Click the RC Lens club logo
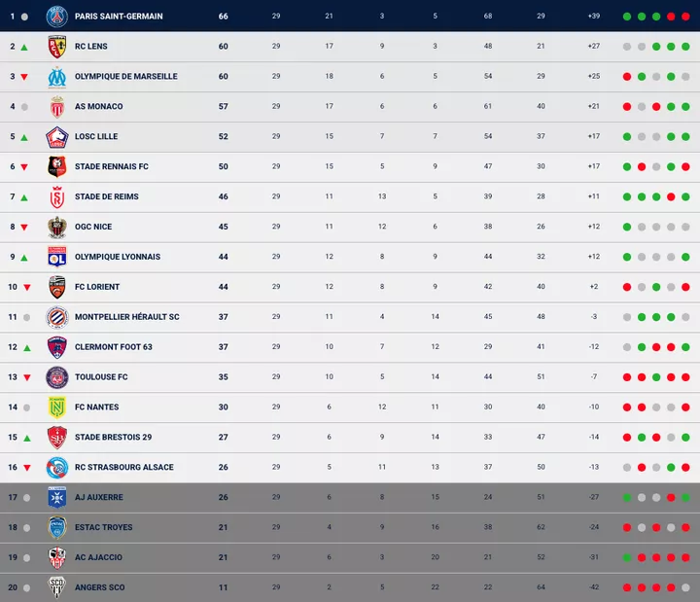700x602 pixels. (56, 47)
